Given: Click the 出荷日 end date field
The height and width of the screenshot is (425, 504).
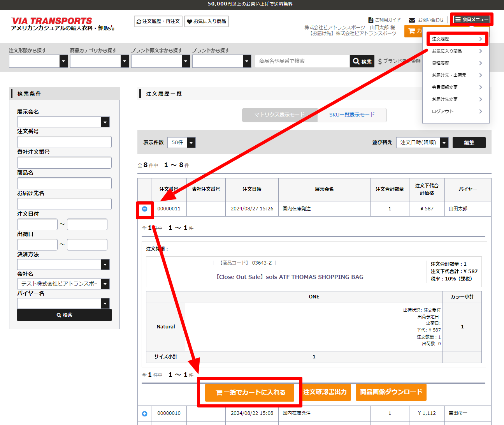Looking at the screenshot, I should click(87, 245).
